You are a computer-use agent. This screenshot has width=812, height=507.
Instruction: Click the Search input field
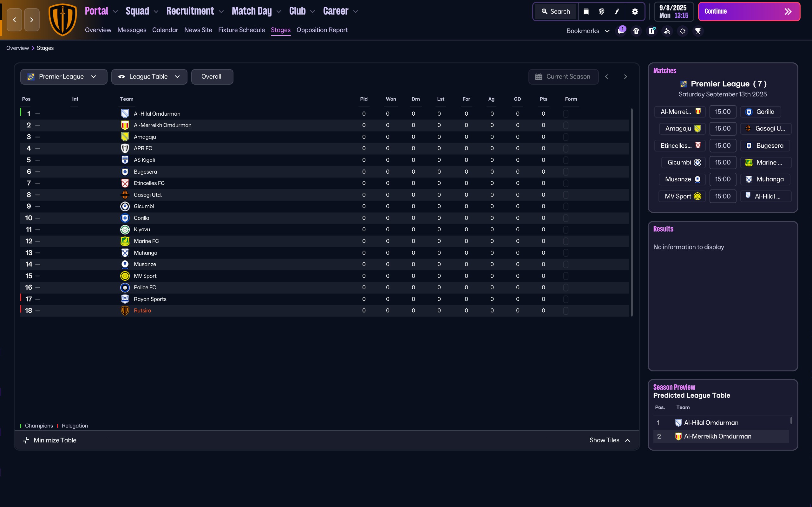click(556, 11)
